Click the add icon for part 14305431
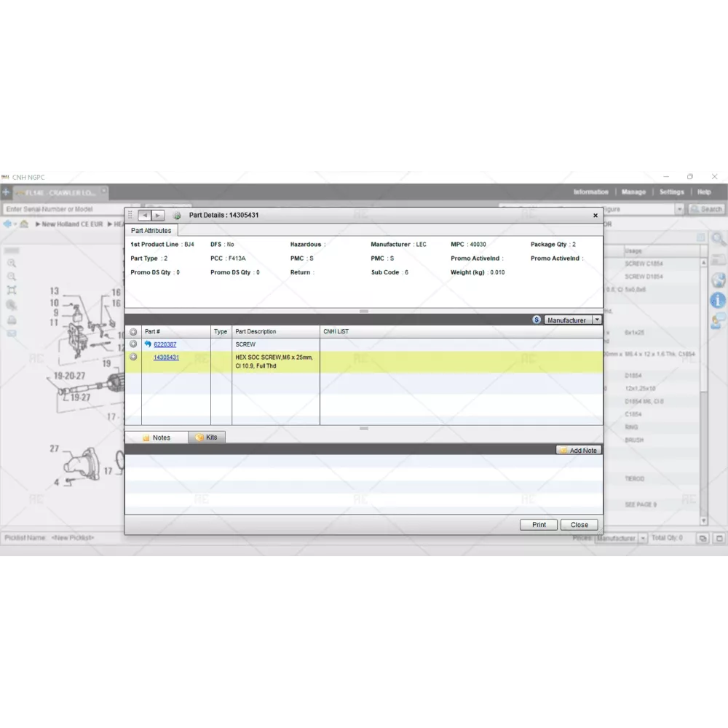Image resolution: width=728 pixels, height=728 pixels. pyautogui.click(x=133, y=357)
